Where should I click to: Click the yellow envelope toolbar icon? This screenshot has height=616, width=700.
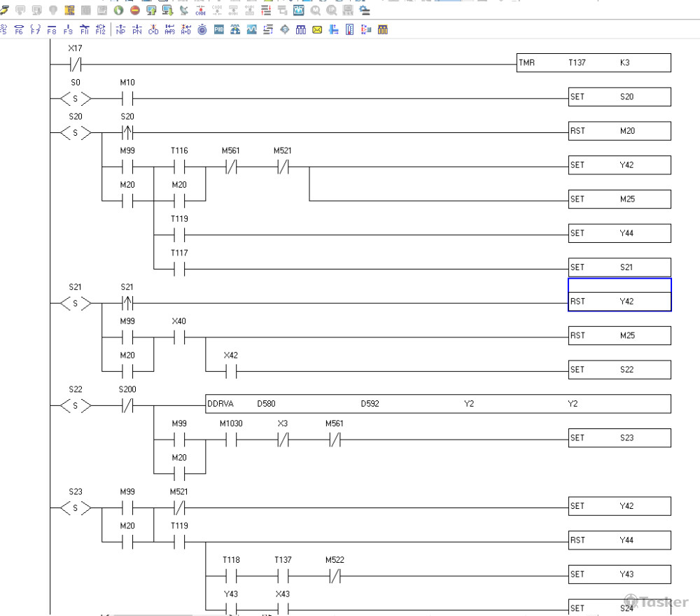click(317, 30)
